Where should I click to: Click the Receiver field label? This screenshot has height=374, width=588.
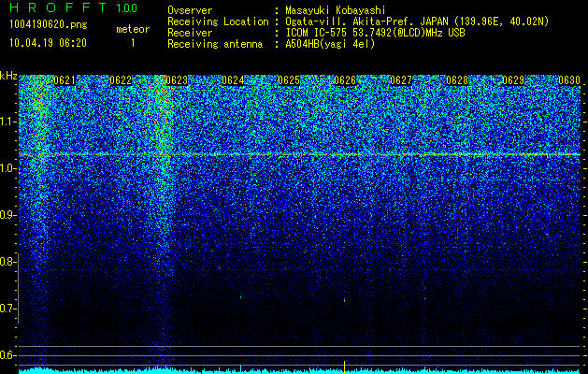click(190, 33)
